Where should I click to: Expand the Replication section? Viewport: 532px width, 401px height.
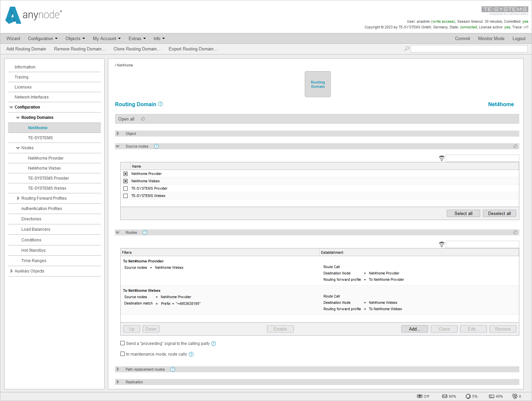coord(118,382)
